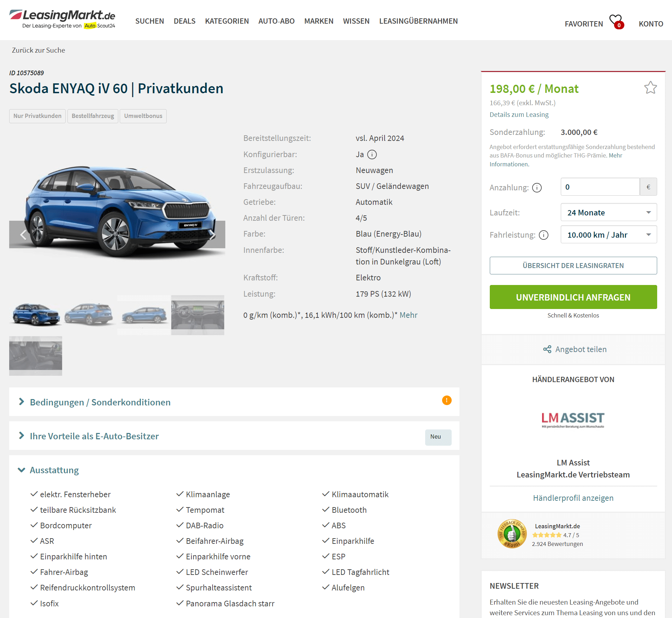
Task: Select the seats interior thumbnail
Action: (36, 356)
